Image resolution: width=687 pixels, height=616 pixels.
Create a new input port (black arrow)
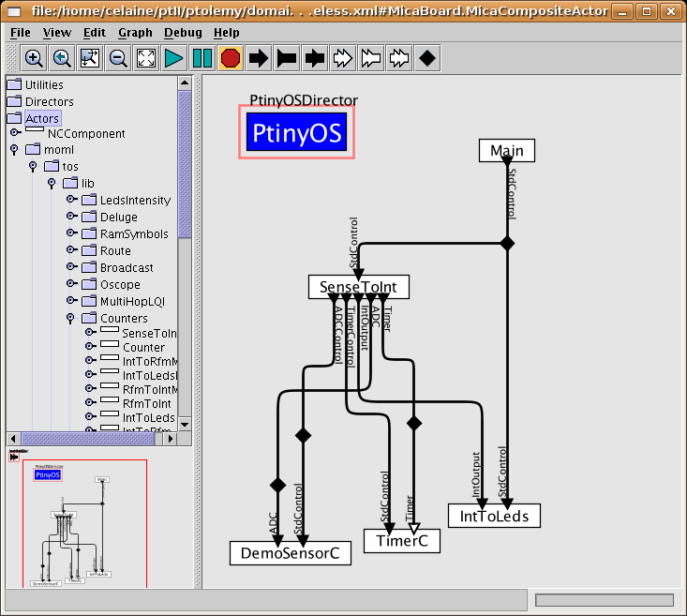point(259,58)
